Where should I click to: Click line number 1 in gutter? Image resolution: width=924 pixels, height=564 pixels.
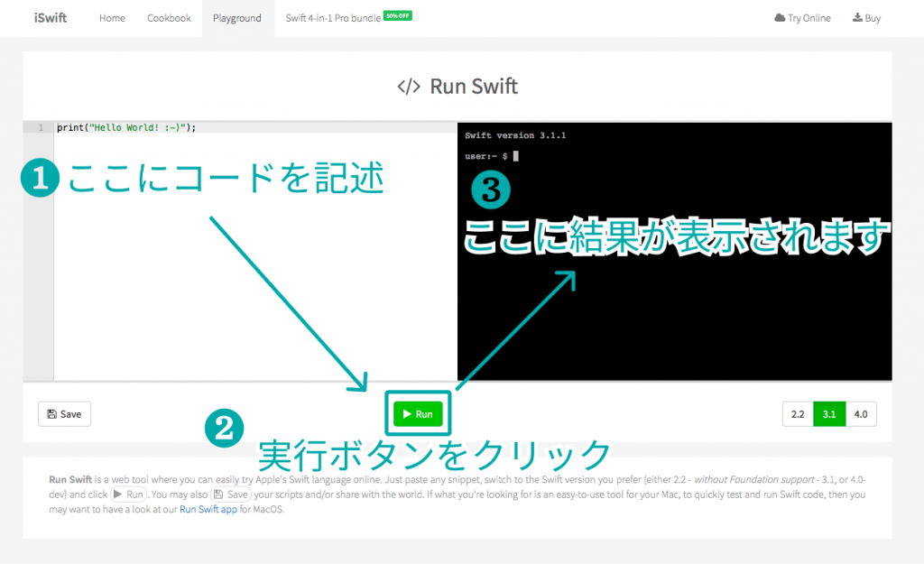click(x=39, y=127)
